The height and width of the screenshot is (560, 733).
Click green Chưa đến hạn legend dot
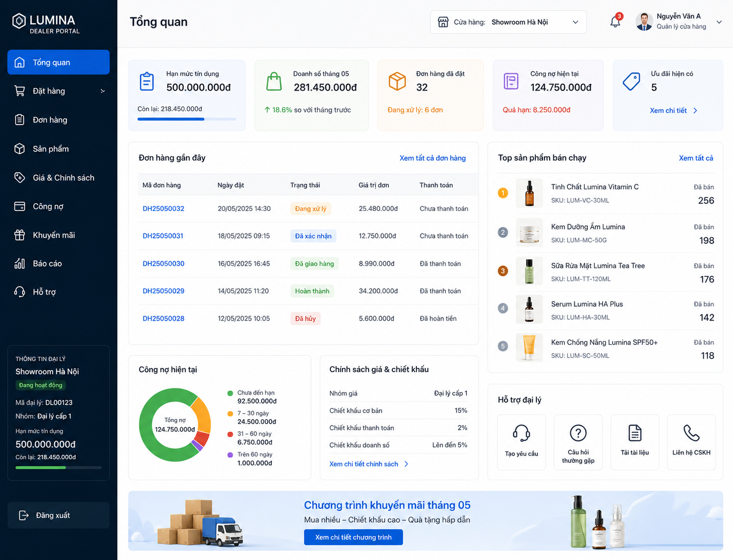[x=230, y=393]
